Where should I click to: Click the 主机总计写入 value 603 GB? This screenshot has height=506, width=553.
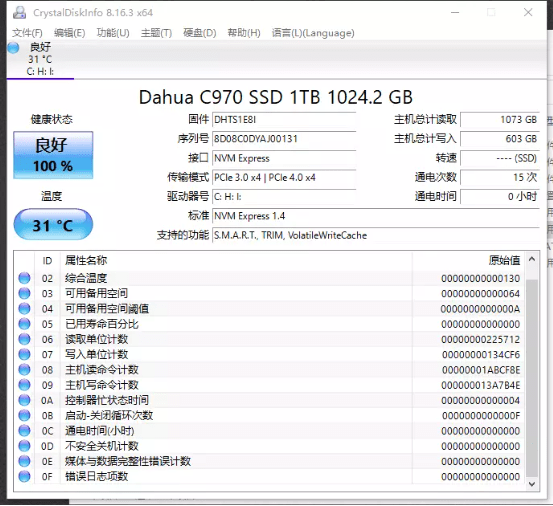tap(500, 139)
